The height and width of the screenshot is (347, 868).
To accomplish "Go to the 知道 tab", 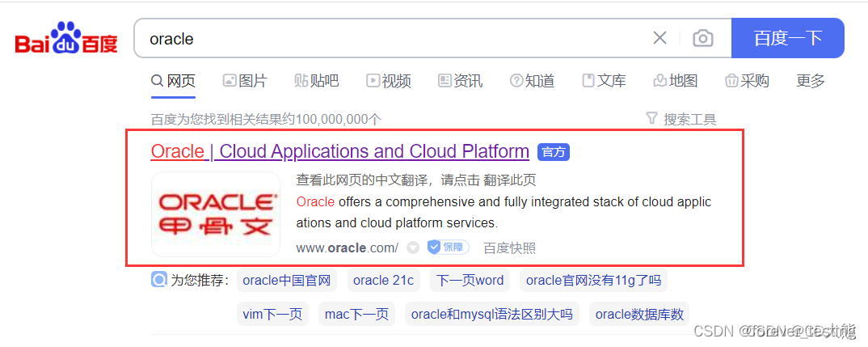I will [x=532, y=82].
